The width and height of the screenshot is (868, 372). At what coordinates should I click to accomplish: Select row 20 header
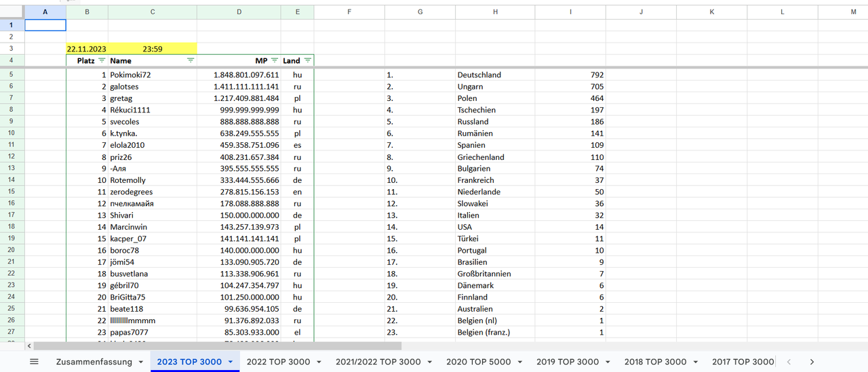[x=12, y=250]
